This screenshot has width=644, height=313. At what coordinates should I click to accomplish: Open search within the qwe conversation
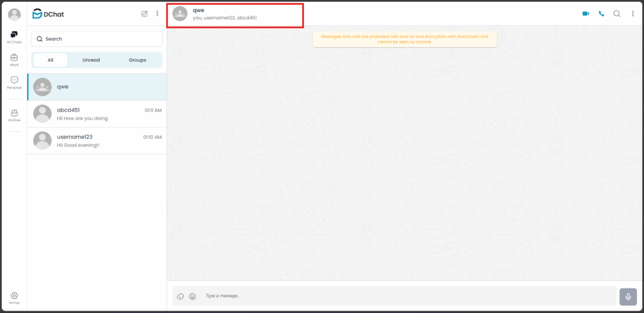617,14
